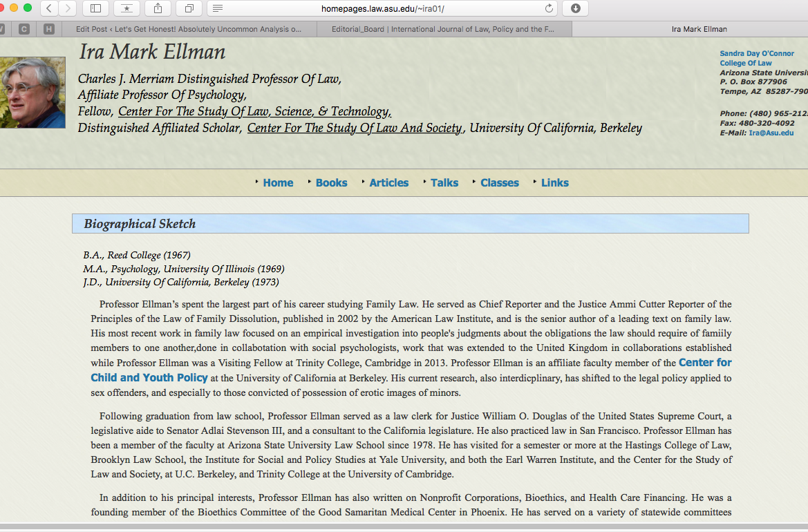
Task: Switch to Editorial_Board tab
Action: click(443, 29)
